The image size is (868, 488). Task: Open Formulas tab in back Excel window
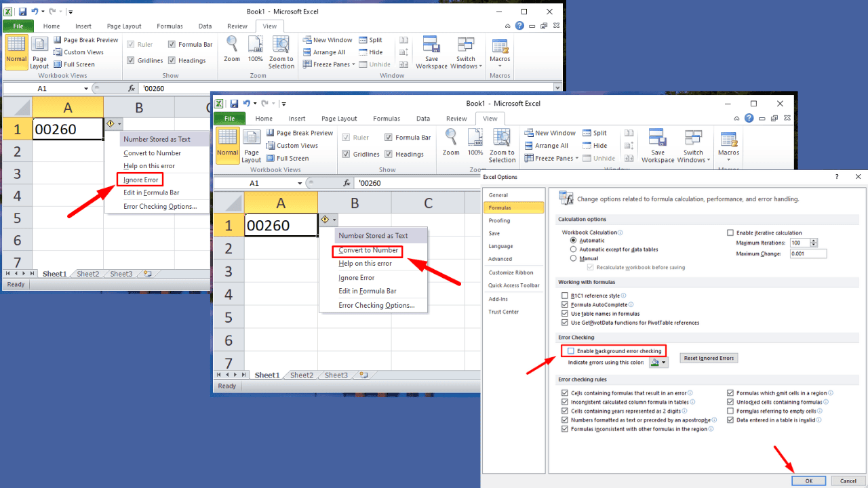[x=170, y=26]
